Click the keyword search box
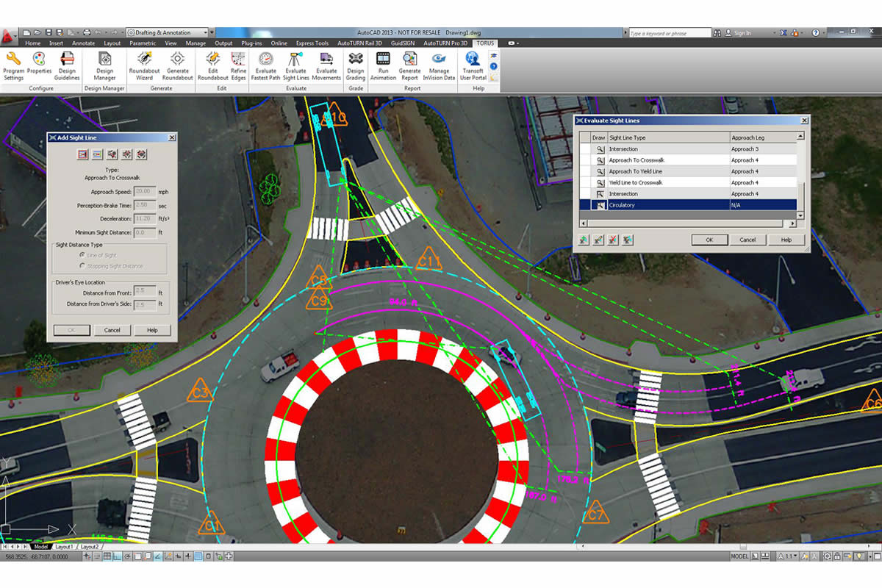This screenshot has height=588, width=882. (670, 33)
